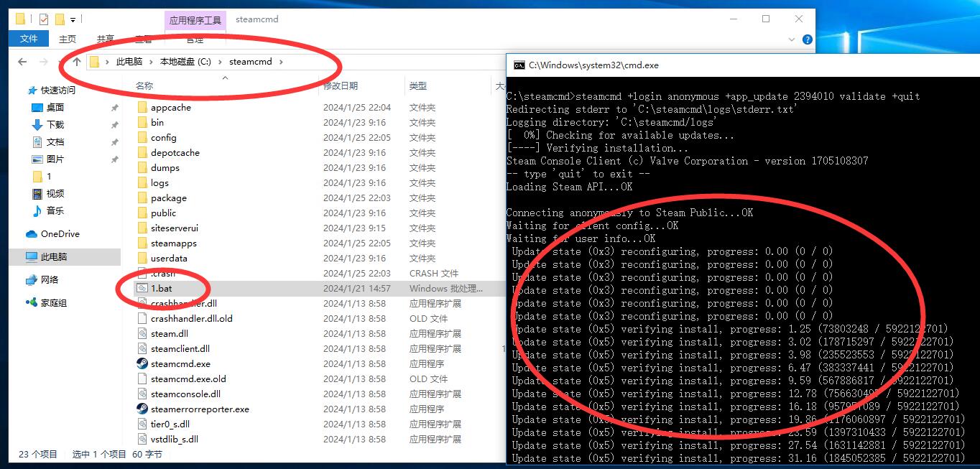
Task: Open 网络 in the navigation pane
Action: pos(50,280)
